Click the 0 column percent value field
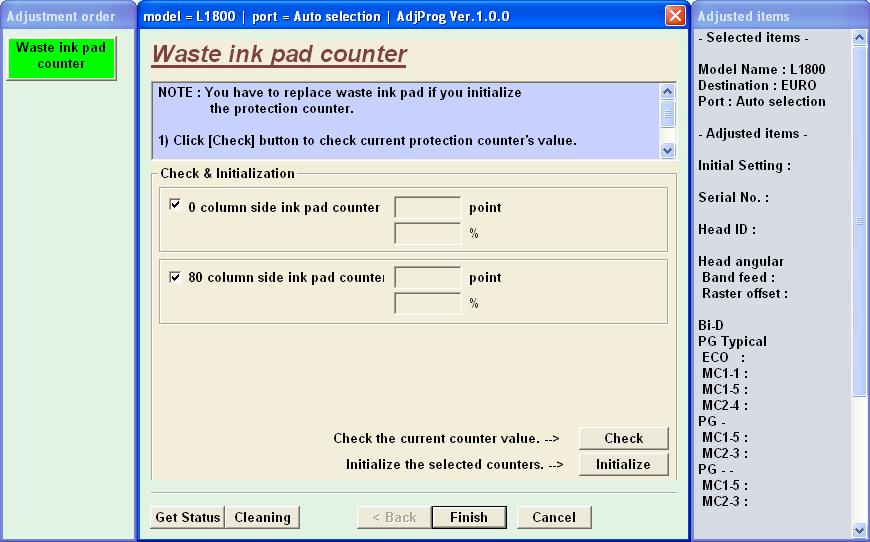 [x=427, y=233]
